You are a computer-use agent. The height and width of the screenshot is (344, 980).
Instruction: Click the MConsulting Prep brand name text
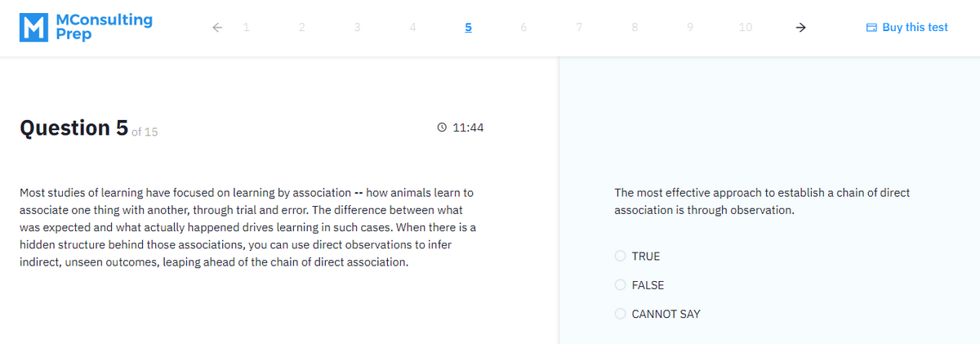[105, 28]
